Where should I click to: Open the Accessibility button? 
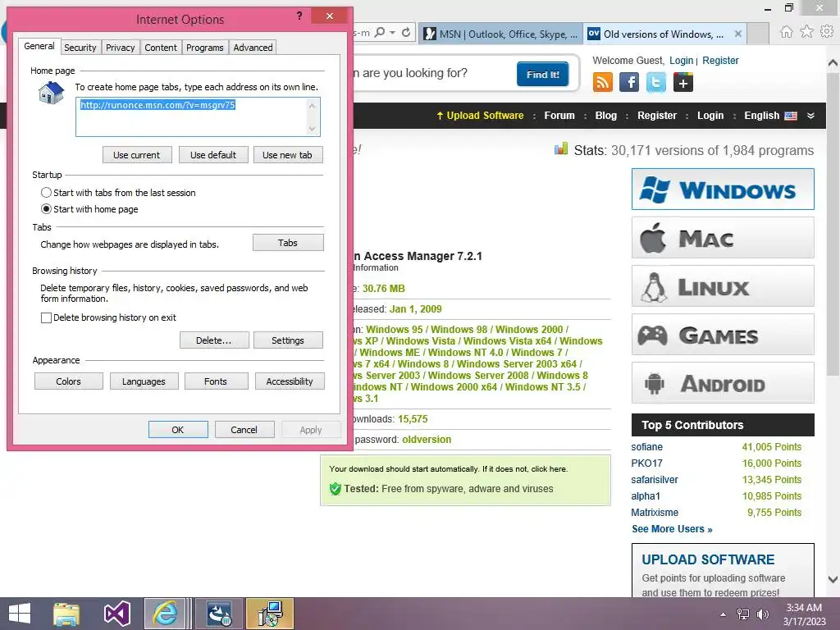pos(290,381)
